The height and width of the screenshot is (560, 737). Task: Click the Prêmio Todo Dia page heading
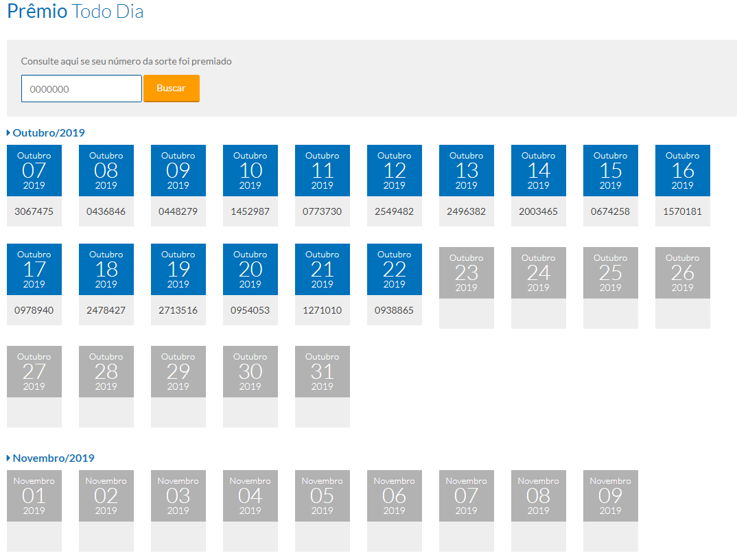coord(75,12)
